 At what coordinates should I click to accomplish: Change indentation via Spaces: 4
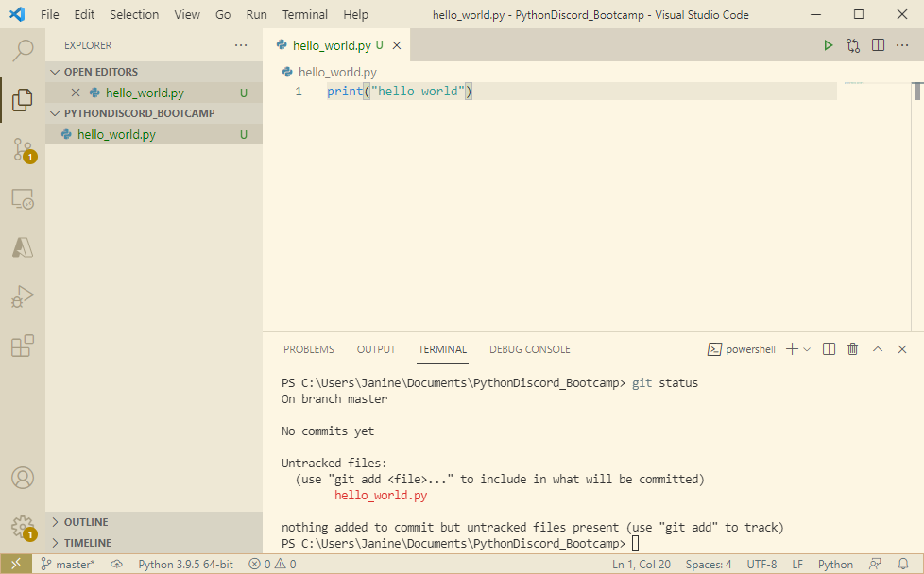coord(709,564)
